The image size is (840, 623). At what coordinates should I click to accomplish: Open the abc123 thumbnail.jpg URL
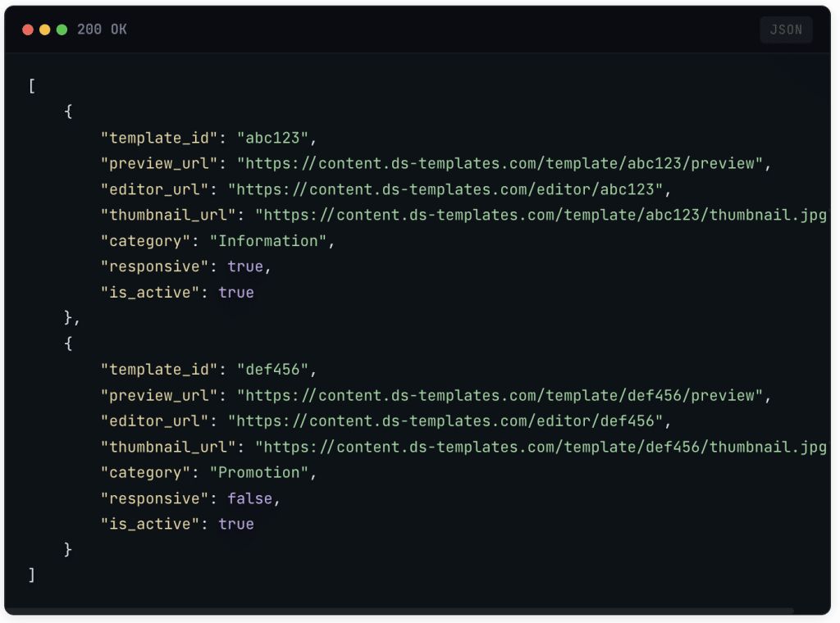point(540,215)
